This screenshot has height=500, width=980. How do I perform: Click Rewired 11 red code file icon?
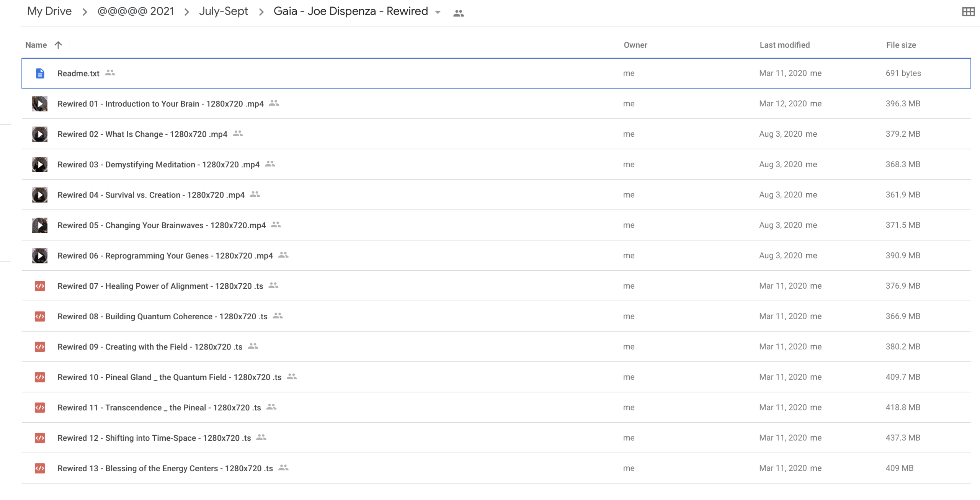[40, 407]
